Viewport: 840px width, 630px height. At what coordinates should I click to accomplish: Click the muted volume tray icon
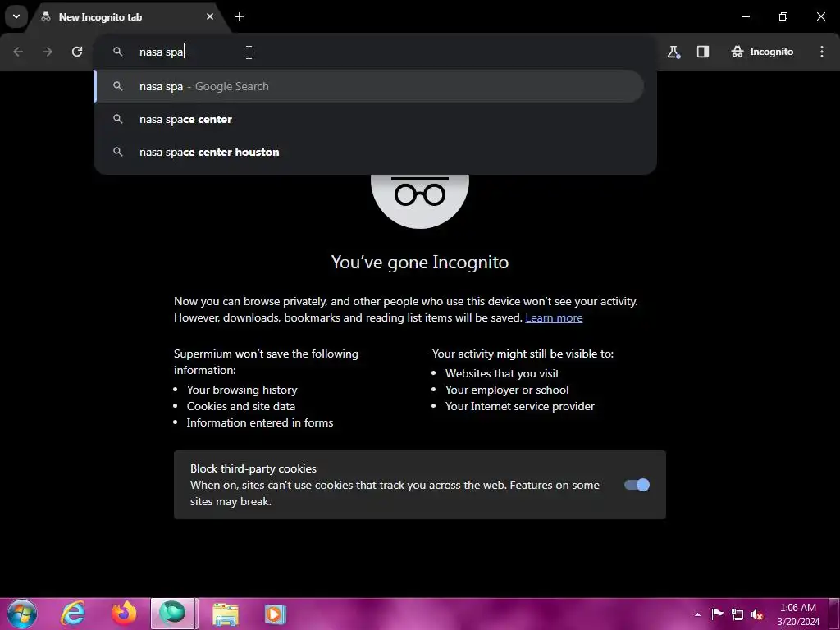[x=757, y=614]
